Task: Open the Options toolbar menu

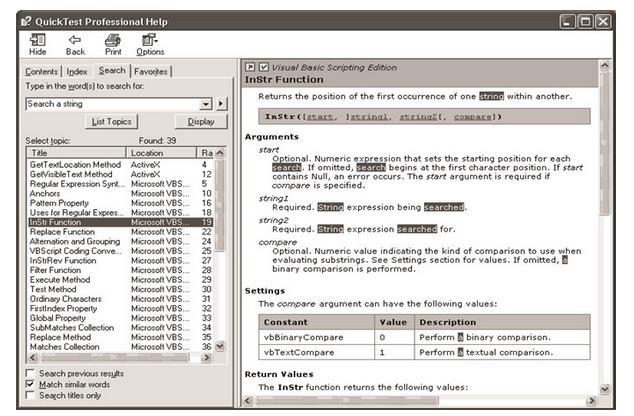Action: click(x=150, y=44)
